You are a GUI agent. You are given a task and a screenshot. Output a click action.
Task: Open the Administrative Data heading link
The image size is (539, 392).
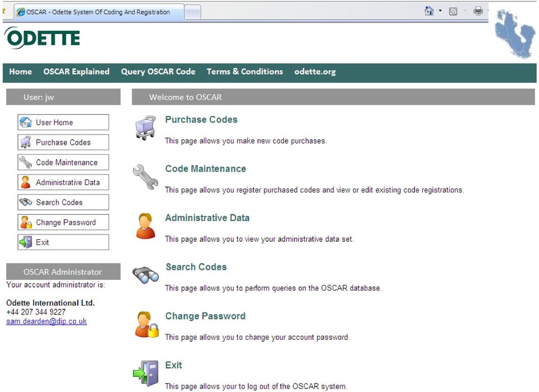tap(207, 218)
